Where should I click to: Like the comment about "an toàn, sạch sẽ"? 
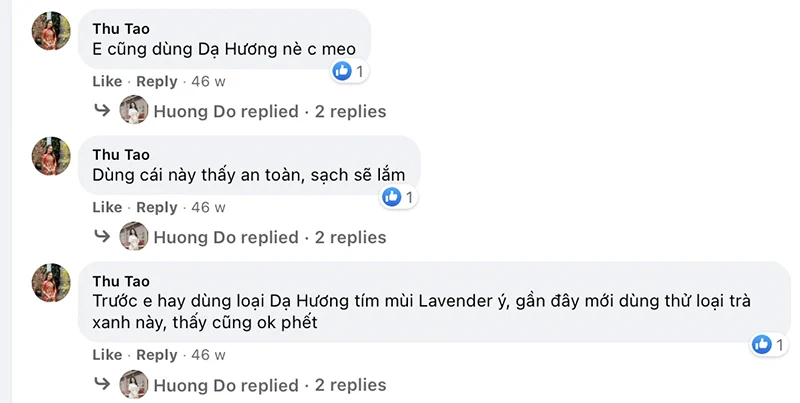[107, 207]
